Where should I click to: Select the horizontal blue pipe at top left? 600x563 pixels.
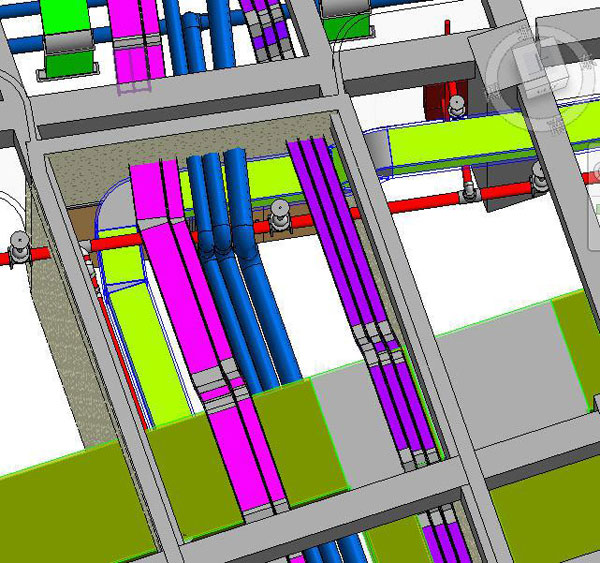coord(20,44)
